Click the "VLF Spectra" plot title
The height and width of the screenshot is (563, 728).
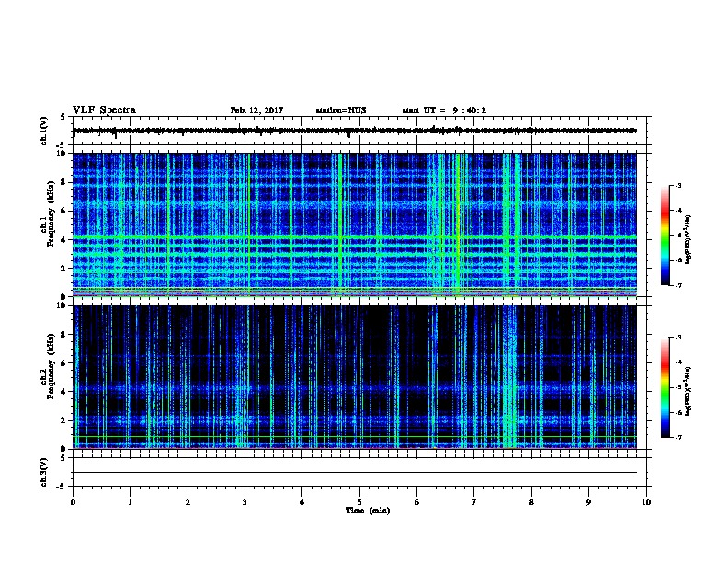tap(104, 110)
